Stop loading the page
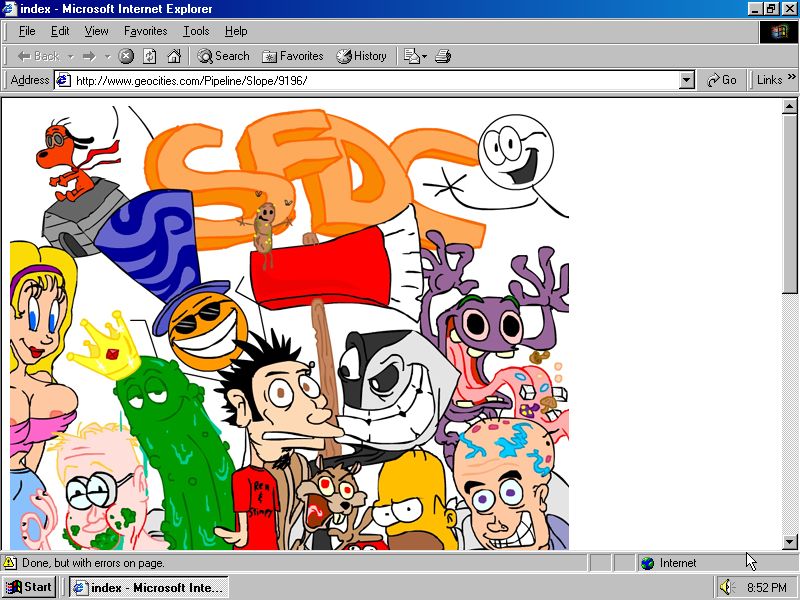Screen dimensions: 800x600 click(x=126, y=56)
